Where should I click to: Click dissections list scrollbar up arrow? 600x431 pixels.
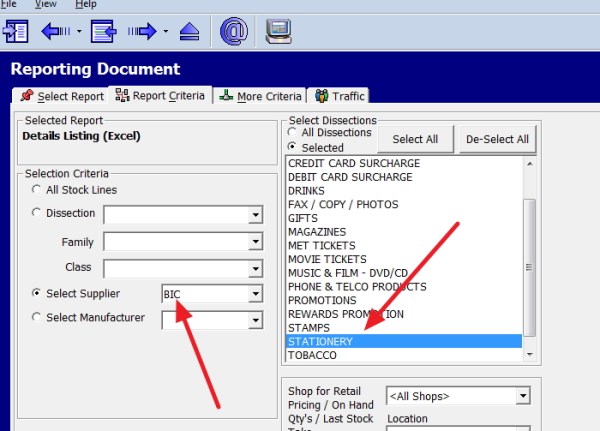[530, 164]
